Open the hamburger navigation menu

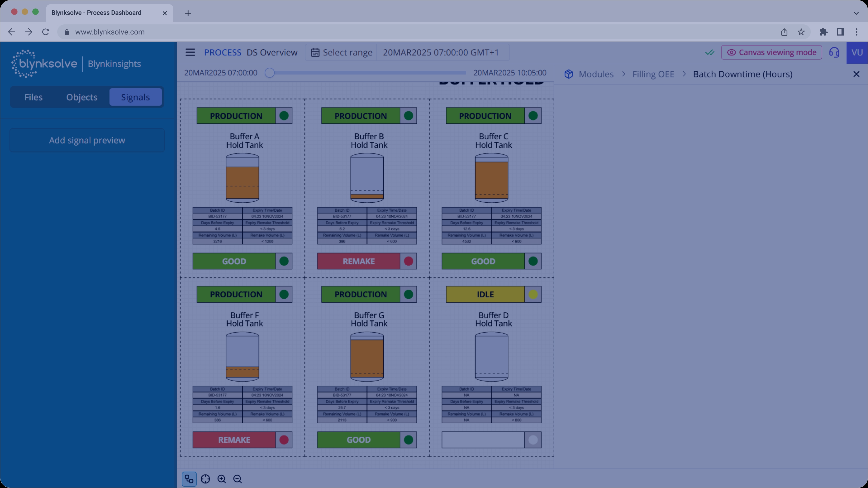pos(190,52)
